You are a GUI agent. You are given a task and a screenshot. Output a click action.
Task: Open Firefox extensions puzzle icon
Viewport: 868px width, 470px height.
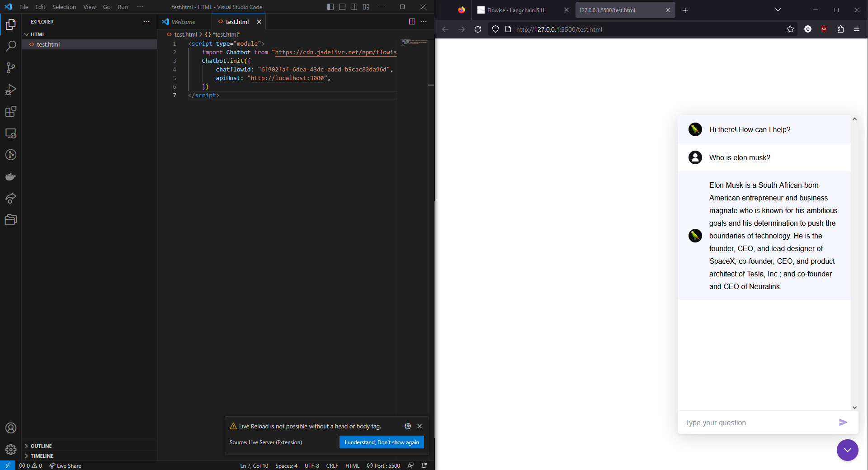(x=840, y=29)
